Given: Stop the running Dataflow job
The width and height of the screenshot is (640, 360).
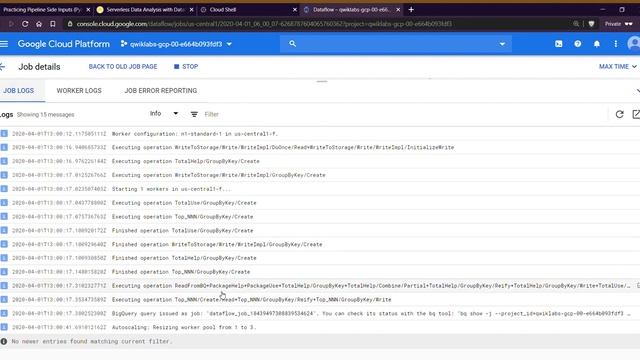Looking at the screenshot, I should (x=186, y=67).
